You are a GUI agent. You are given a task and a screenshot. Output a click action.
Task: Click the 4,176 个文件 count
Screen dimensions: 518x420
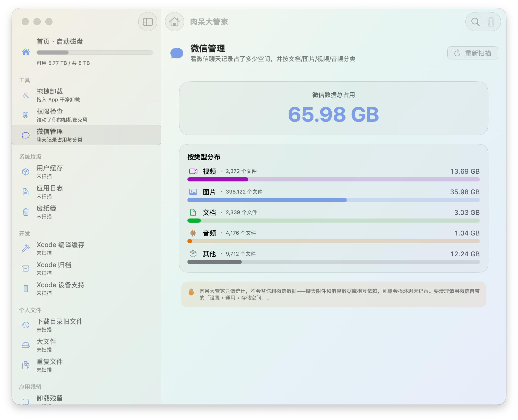click(x=241, y=233)
